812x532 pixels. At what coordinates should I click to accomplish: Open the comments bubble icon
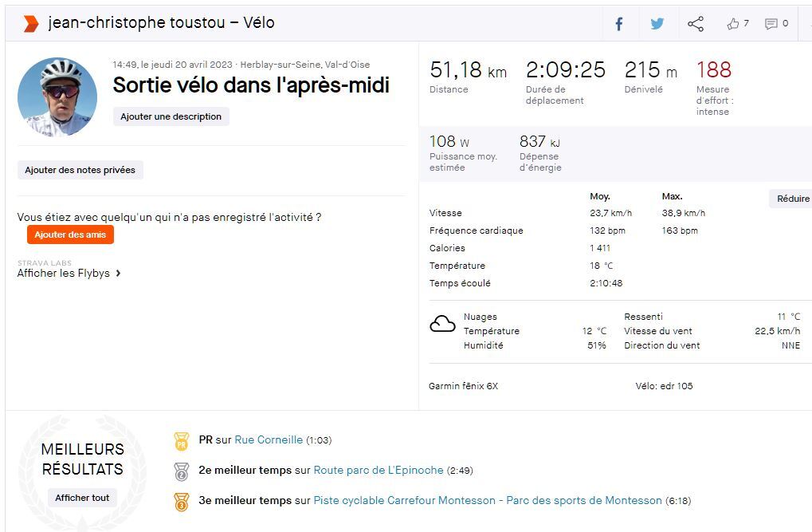click(771, 24)
